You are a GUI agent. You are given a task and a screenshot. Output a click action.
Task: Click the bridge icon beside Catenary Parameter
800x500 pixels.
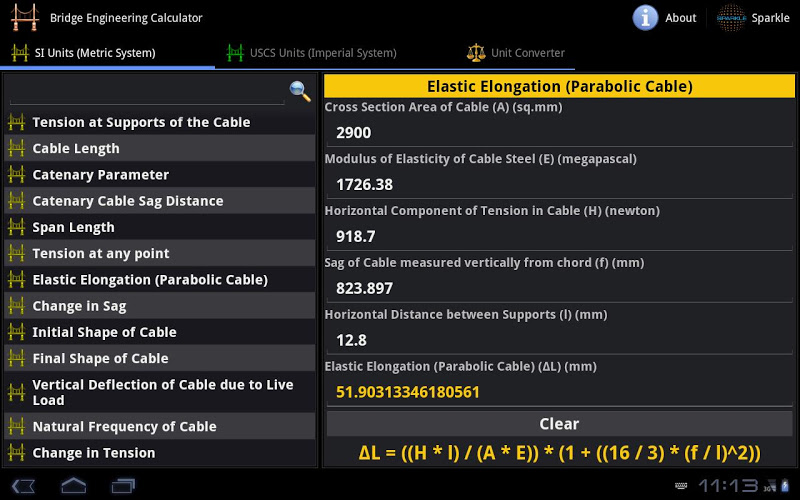pos(16,174)
